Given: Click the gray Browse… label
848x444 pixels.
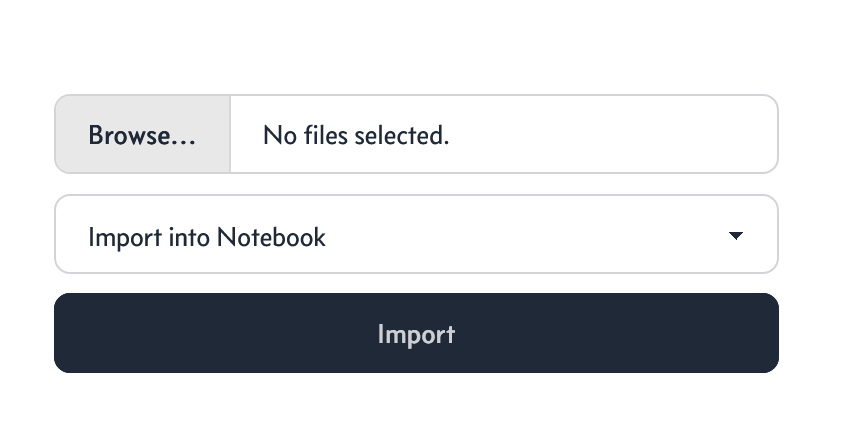Looking at the screenshot, I should [142, 135].
